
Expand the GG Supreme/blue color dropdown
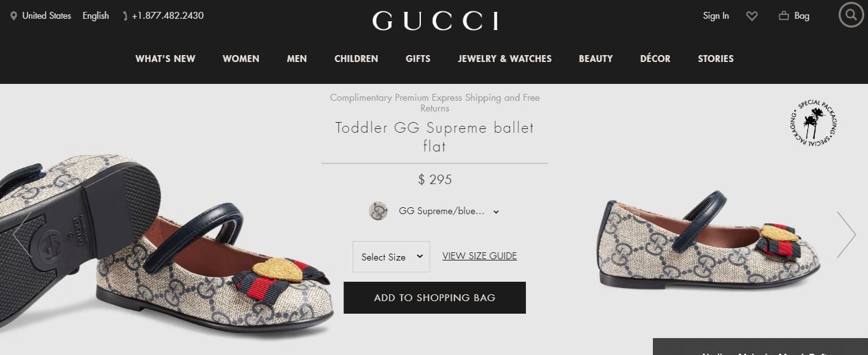pyautogui.click(x=448, y=212)
